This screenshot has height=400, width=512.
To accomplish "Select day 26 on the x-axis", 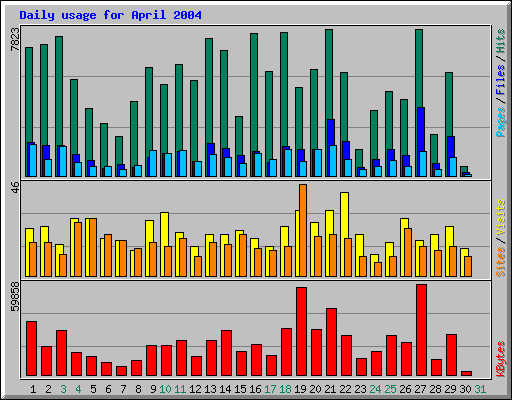I will pyautogui.click(x=405, y=389).
